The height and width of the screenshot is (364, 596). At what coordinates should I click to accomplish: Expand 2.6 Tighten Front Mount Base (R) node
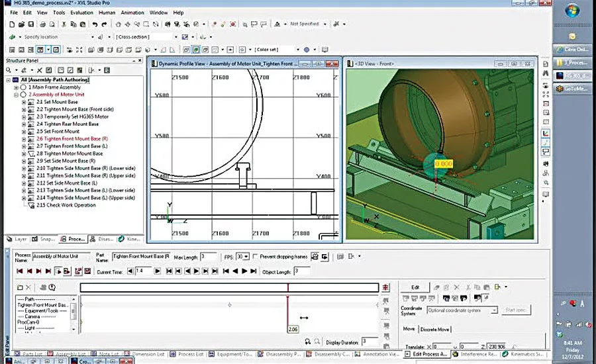click(24, 139)
